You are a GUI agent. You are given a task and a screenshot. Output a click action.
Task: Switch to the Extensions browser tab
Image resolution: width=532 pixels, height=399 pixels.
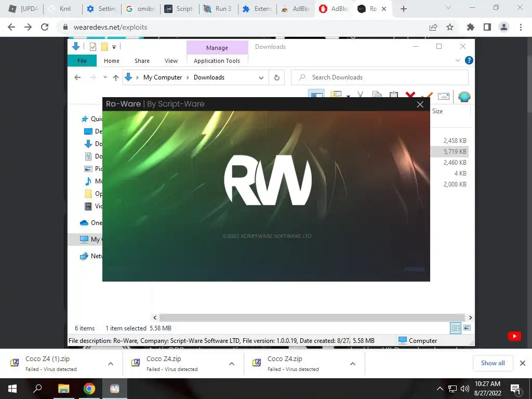(258, 9)
